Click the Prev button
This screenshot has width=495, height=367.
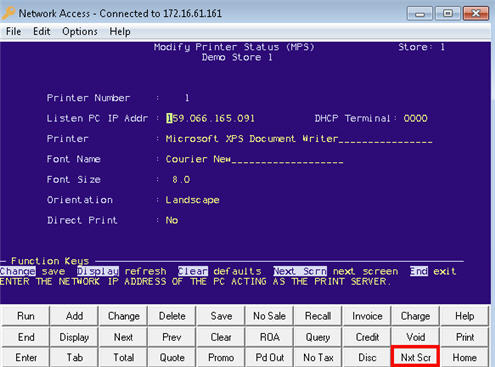(172, 337)
